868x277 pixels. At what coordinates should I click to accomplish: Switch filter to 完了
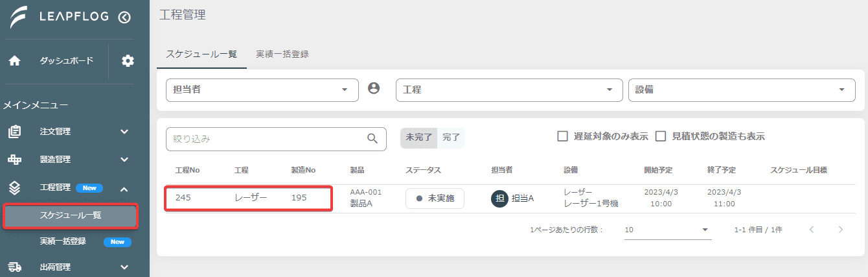(x=451, y=138)
